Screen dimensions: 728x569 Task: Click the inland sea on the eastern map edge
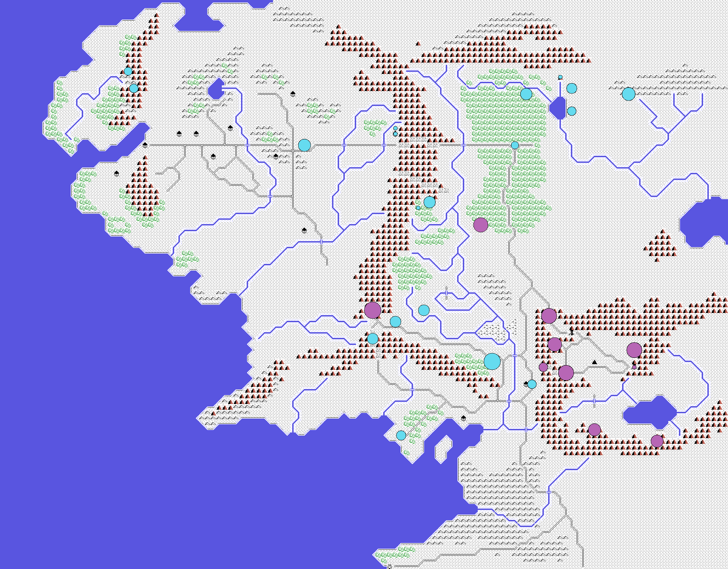(x=704, y=222)
